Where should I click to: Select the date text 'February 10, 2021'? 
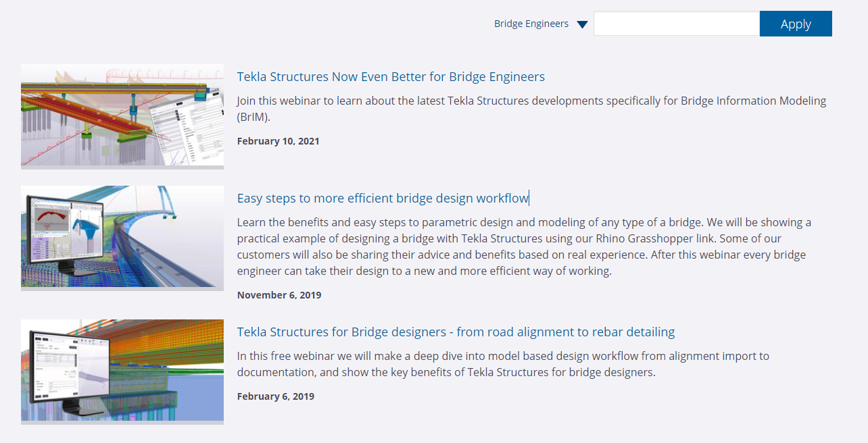pyautogui.click(x=278, y=141)
